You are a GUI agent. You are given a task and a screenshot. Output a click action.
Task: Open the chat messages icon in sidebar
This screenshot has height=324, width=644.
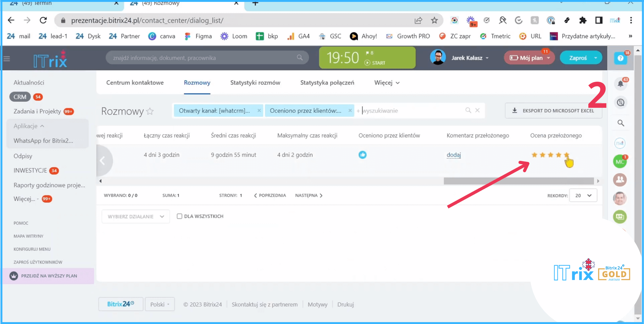click(620, 102)
